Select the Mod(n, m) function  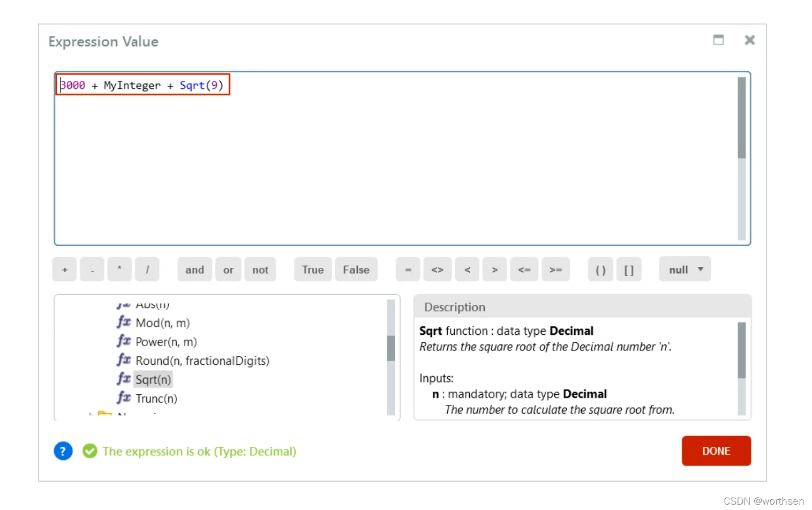[x=162, y=323]
